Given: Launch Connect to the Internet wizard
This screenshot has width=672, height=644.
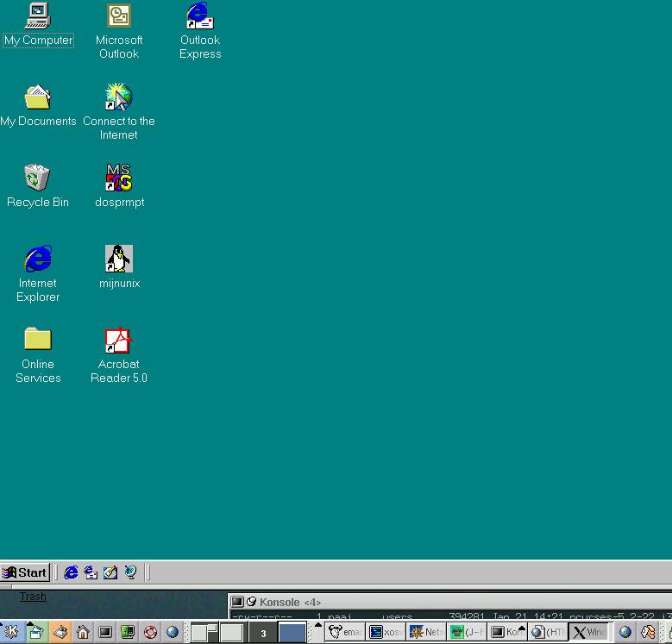Looking at the screenshot, I should (x=119, y=97).
